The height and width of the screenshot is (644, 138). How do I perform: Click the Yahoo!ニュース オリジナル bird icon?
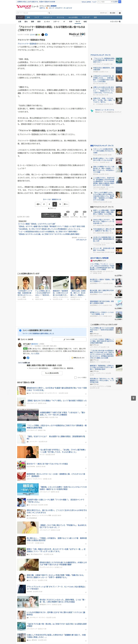tap(92, 111)
